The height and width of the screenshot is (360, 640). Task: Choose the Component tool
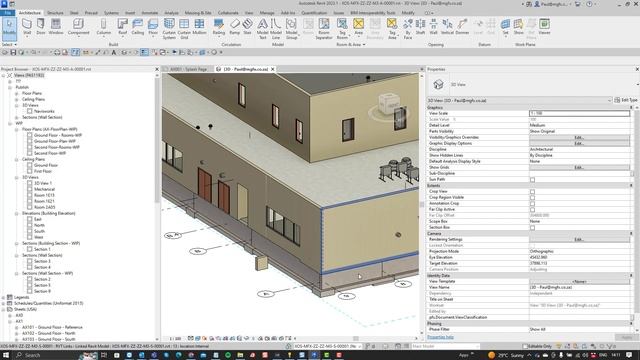point(78,27)
